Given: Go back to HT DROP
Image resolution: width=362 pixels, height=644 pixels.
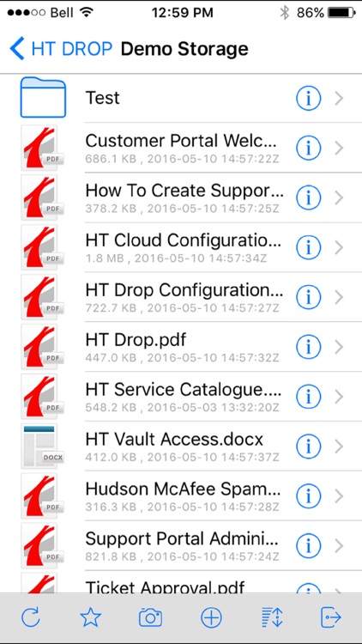Looking at the screenshot, I should [61, 48].
